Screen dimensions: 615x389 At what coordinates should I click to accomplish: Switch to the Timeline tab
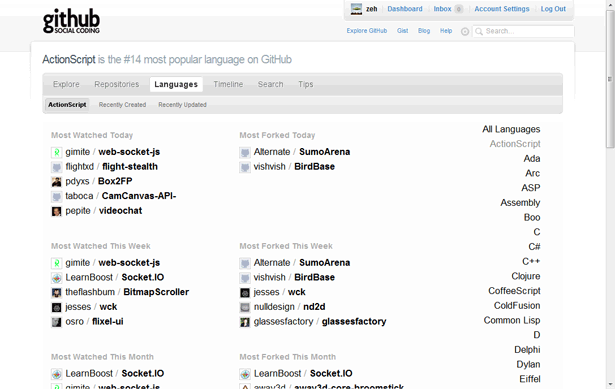pos(228,84)
